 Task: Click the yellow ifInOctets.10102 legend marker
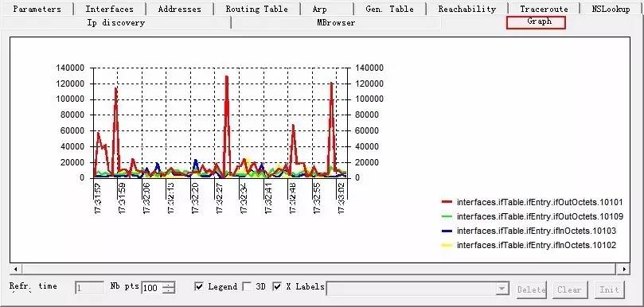[x=447, y=245]
